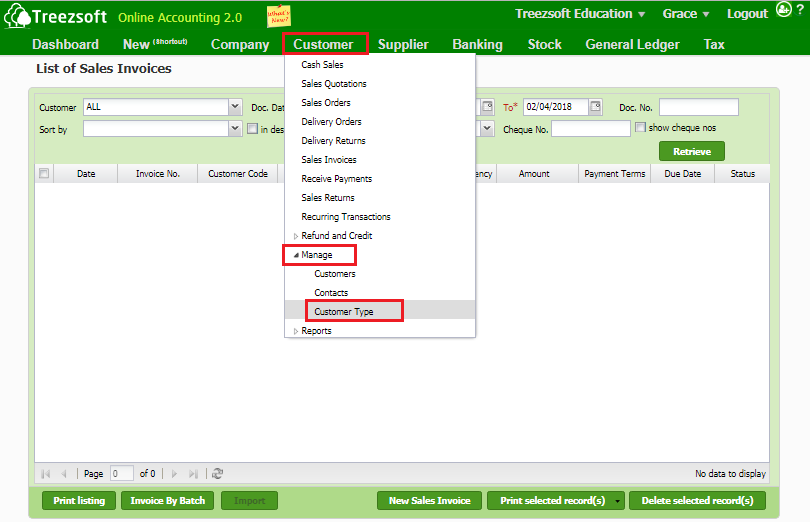Choose Sales Quotations in the Customer menu
This screenshot has height=522, width=810.
(333, 84)
